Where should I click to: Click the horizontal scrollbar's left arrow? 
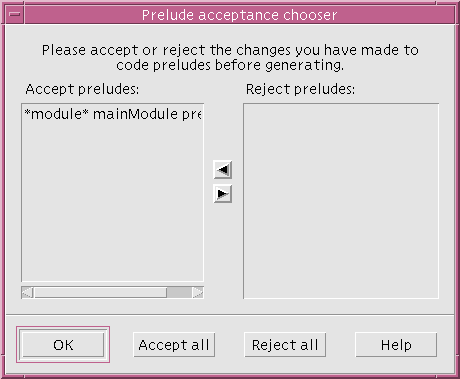(x=27, y=293)
